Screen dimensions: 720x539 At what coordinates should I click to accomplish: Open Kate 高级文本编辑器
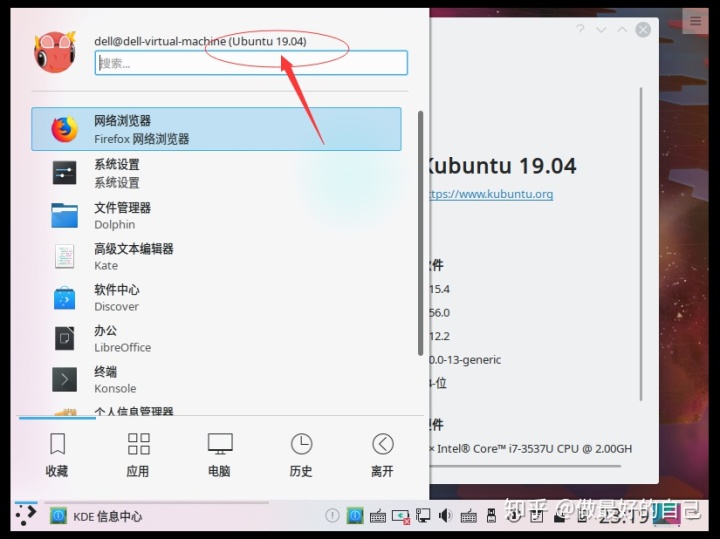click(x=216, y=257)
